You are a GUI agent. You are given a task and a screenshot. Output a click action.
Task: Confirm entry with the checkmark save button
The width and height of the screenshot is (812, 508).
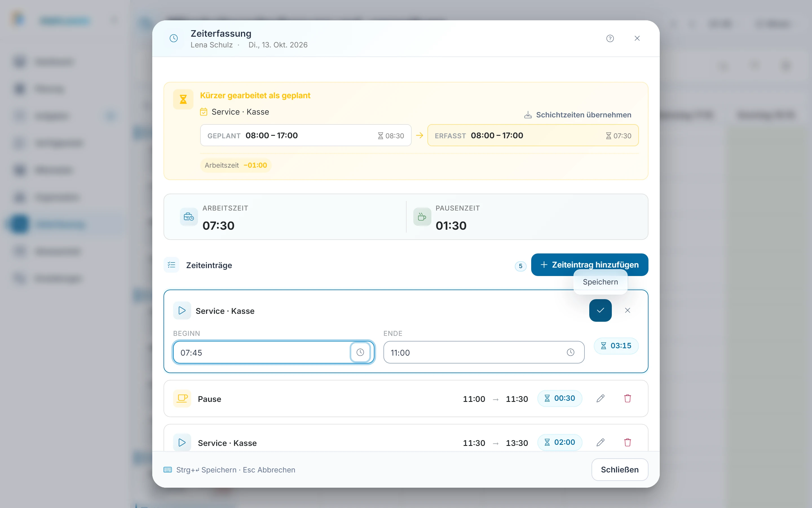pyautogui.click(x=600, y=310)
